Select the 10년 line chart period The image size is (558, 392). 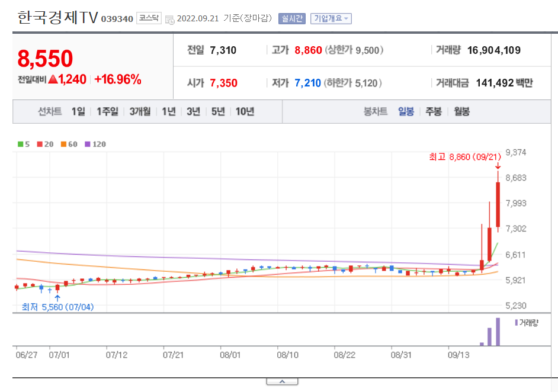(245, 112)
